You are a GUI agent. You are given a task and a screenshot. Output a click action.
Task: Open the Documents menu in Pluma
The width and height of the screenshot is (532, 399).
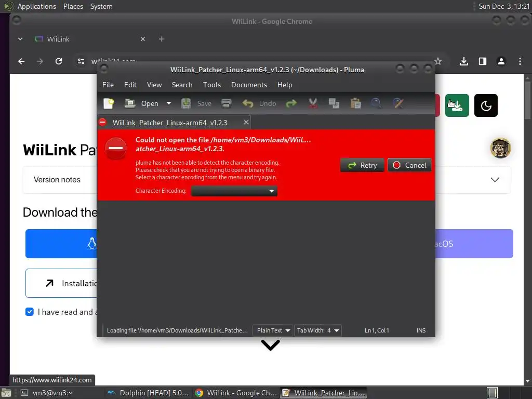point(249,85)
